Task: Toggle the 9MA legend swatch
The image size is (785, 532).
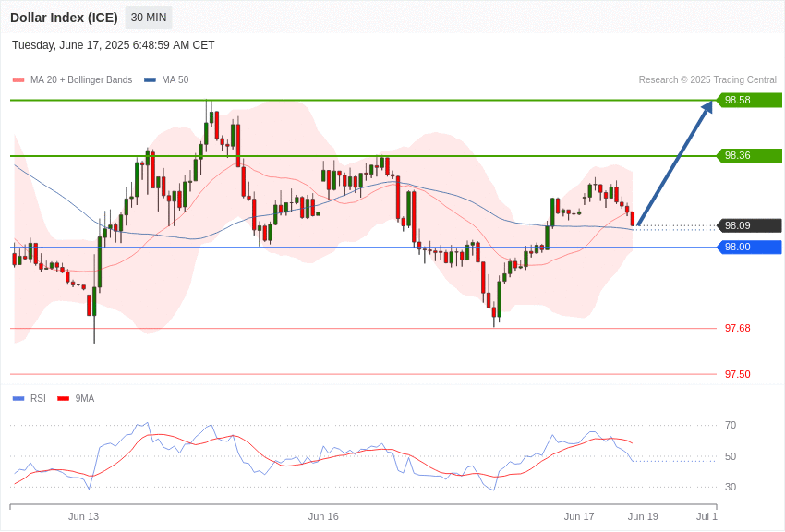Action: pos(63,399)
